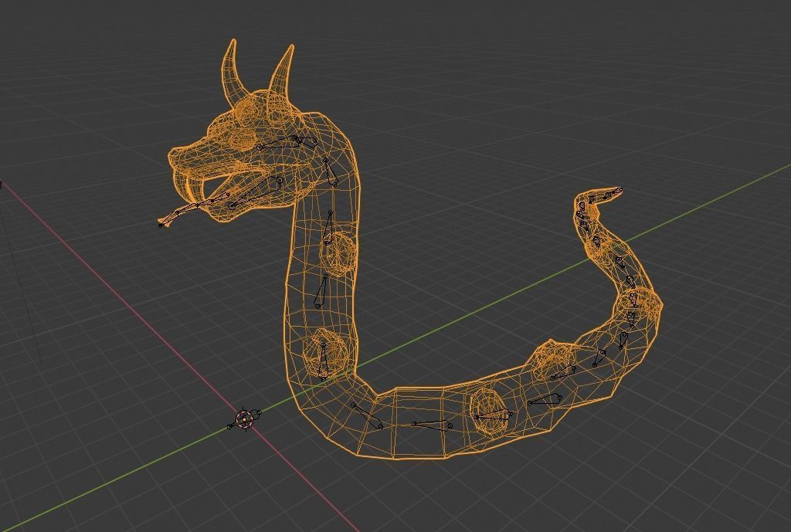Screen dimensions: 791x532
Task: Select the dragon's left horn mesh
Action: tap(233, 73)
